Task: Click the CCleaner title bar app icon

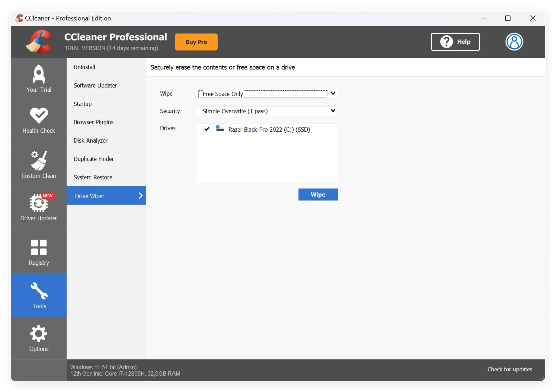Action: (19, 18)
